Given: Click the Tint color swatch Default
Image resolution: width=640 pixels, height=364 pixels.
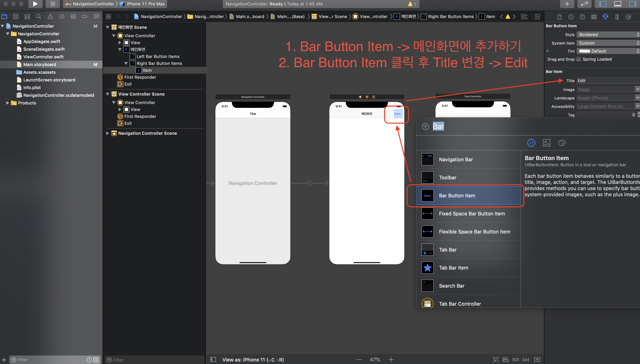Looking at the screenshot, I should [584, 51].
